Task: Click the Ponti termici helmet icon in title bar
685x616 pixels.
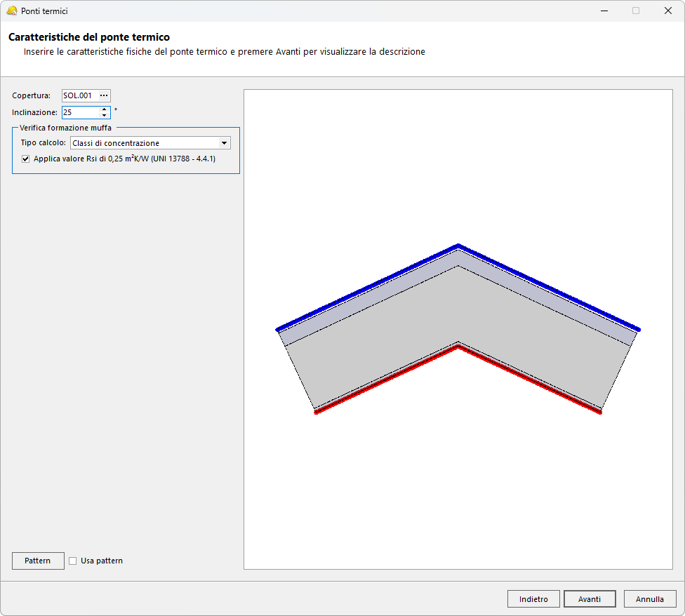Action: tap(12, 11)
